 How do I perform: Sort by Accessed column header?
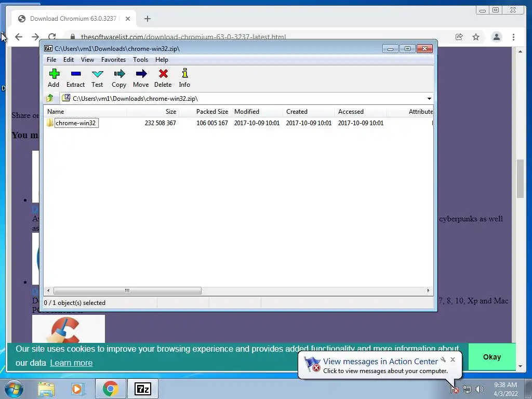coord(361,112)
